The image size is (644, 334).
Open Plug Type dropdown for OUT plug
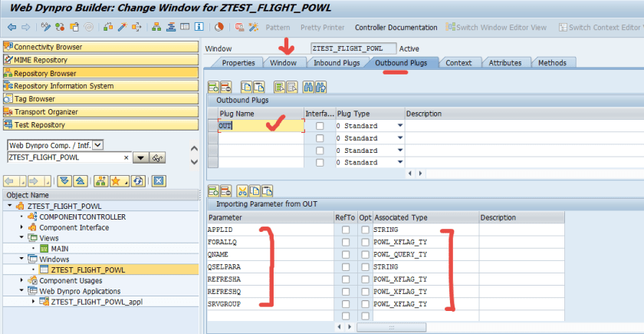399,126
